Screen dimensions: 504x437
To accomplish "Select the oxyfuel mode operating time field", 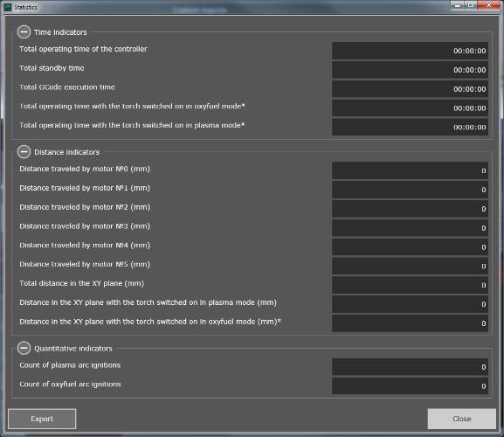I will pos(411,108).
